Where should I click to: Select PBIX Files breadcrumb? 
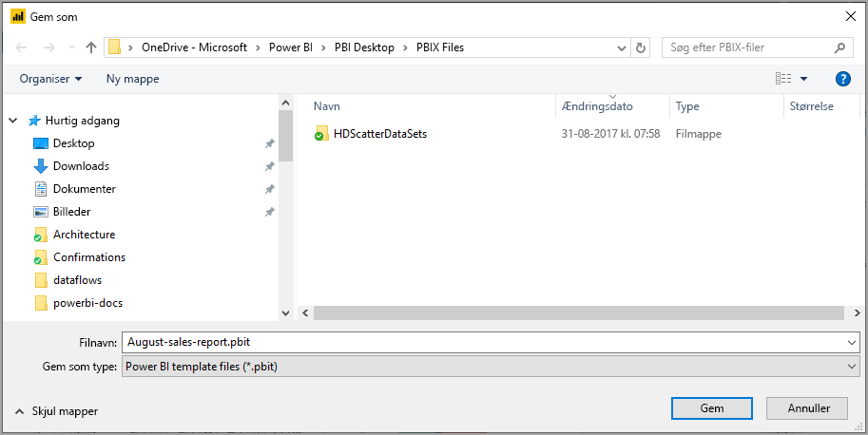pyautogui.click(x=440, y=47)
